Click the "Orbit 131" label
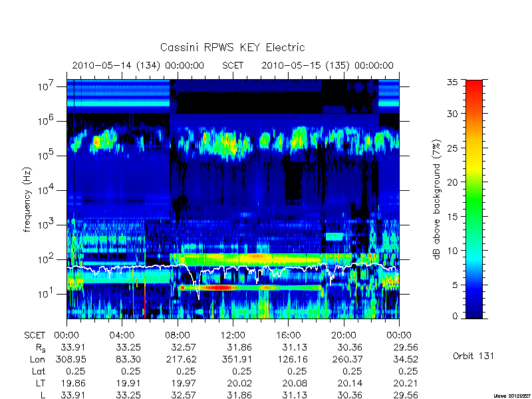Viewport: 532px width, 399px height. (473, 356)
